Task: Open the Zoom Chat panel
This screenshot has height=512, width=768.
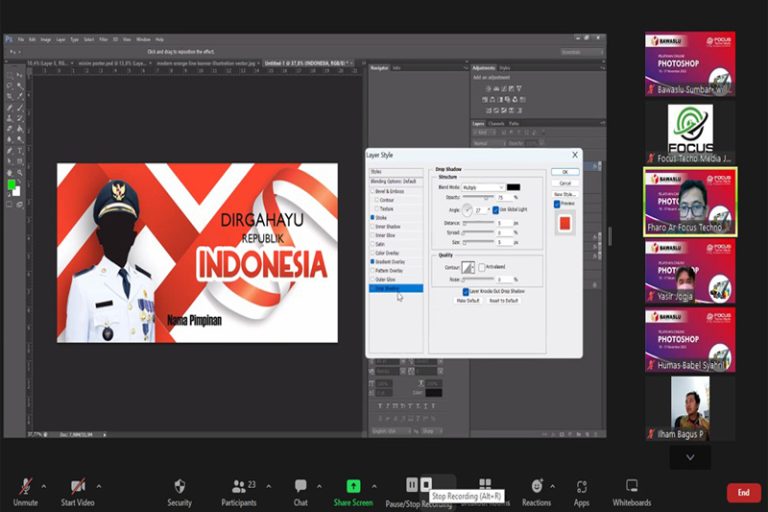Action: [x=300, y=486]
